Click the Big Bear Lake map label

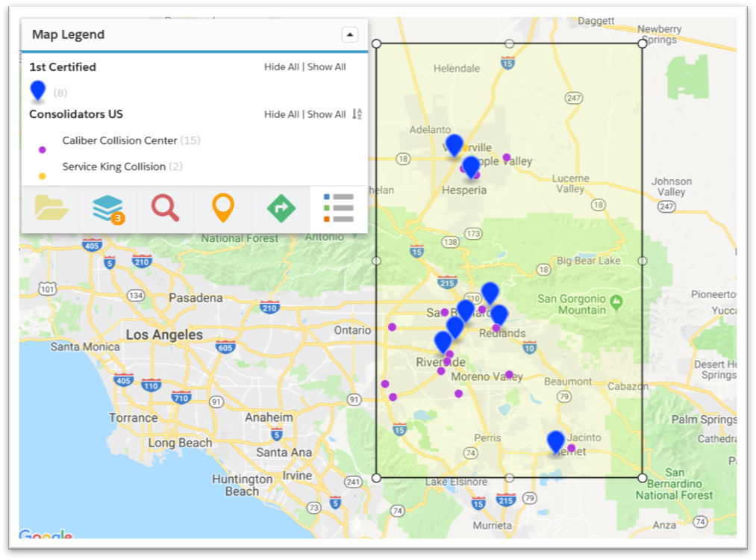[589, 261]
